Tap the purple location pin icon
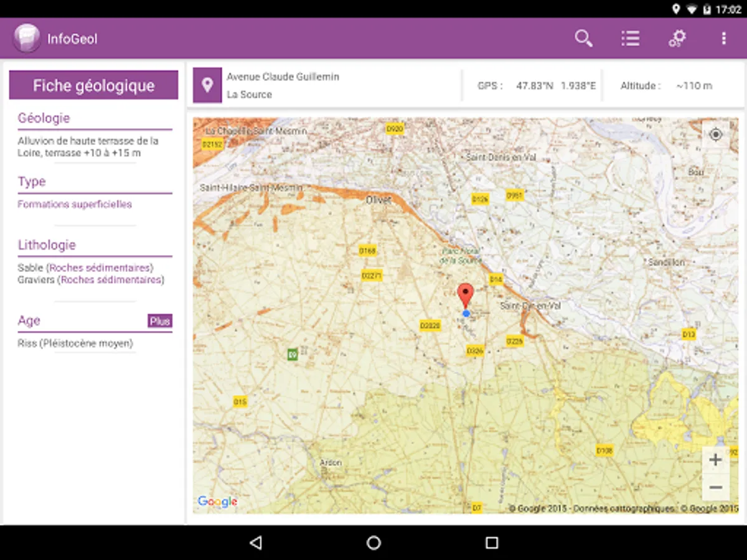Viewport: 747px width, 560px height. pyautogui.click(x=207, y=85)
